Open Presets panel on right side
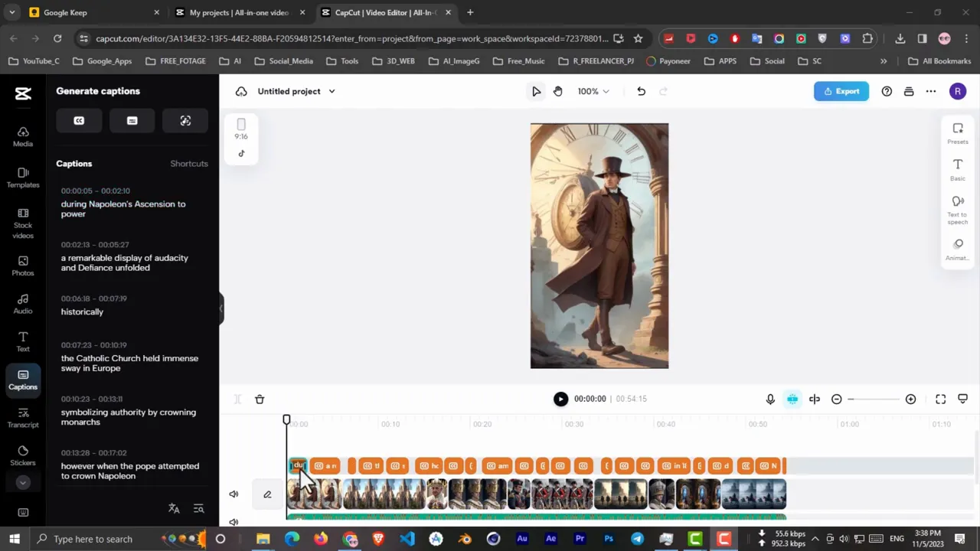Screen dimensions: 980x551 (x=958, y=133)
